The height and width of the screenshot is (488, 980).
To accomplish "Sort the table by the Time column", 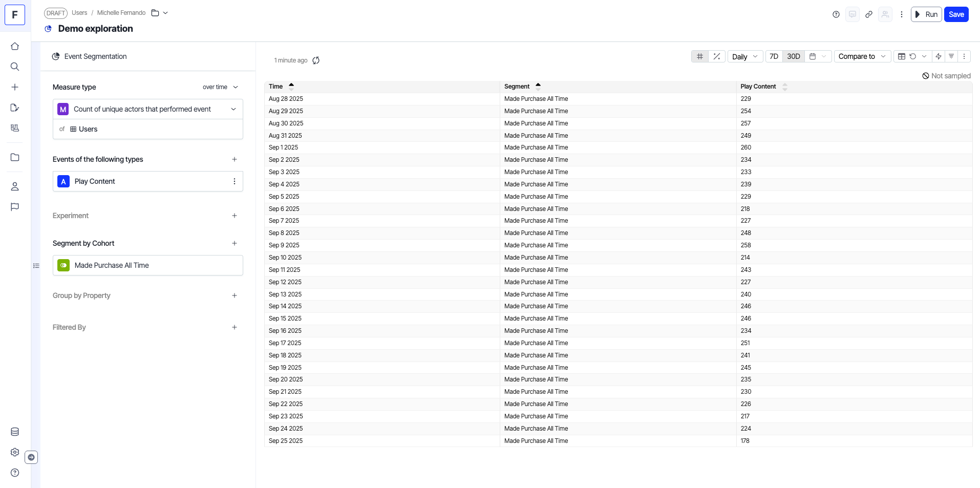I will point(276,87).
